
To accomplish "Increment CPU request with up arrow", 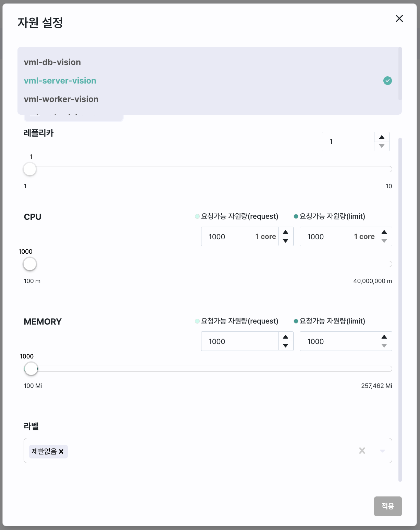I will tap(286, 232).
